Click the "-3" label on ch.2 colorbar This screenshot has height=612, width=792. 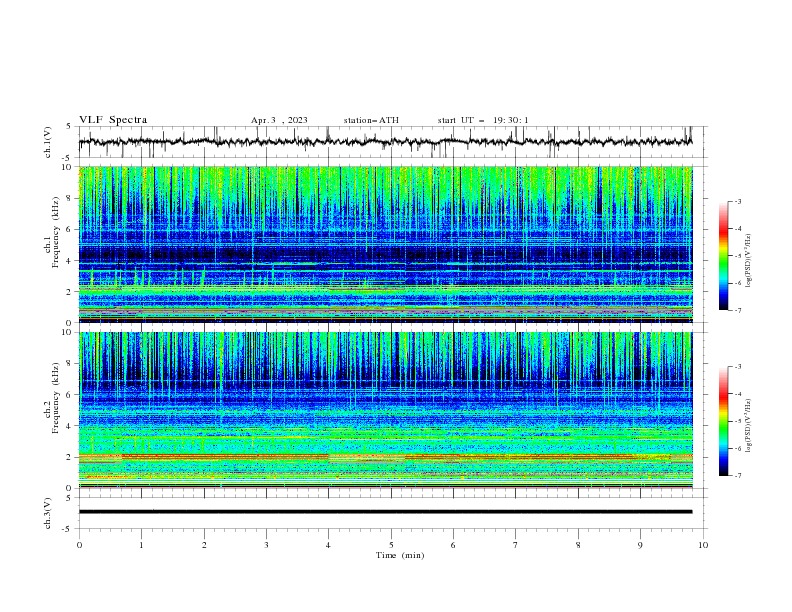(738, 367)
